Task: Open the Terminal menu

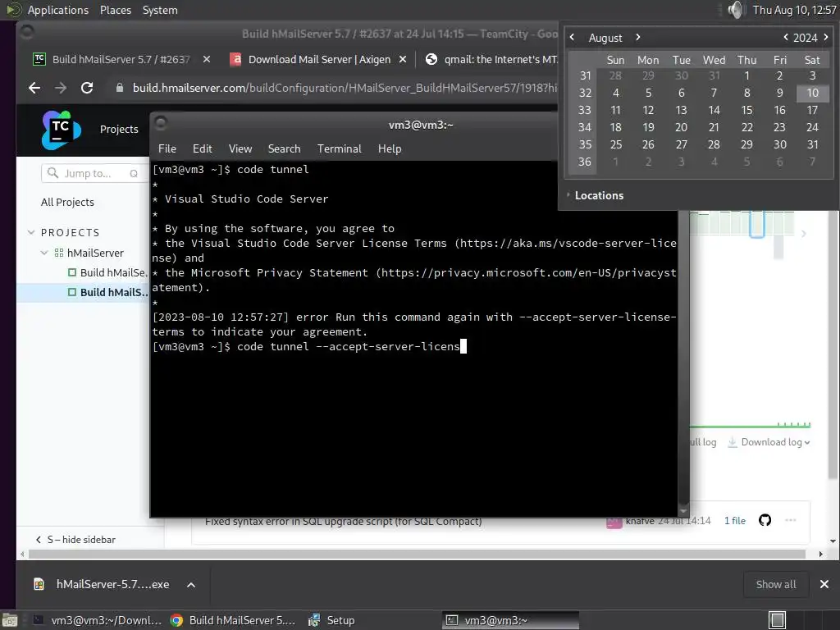Action: click(339, 149)
